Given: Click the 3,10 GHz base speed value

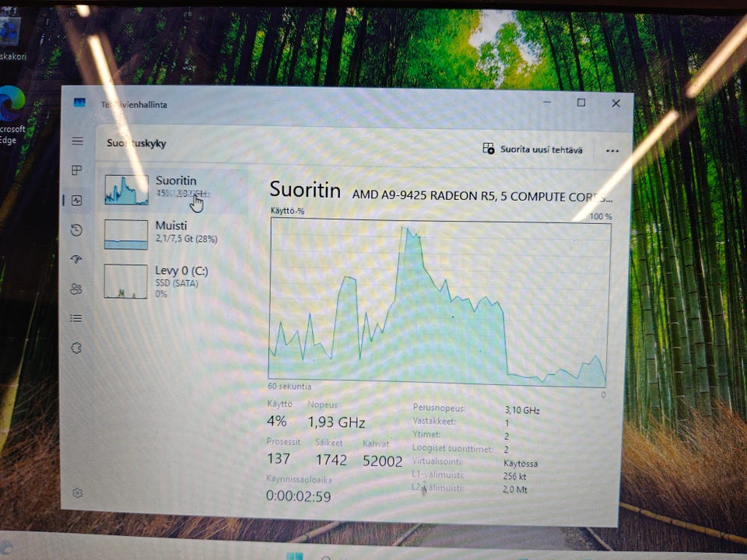Looking at the screenshot, I should (x=521, y=410).
